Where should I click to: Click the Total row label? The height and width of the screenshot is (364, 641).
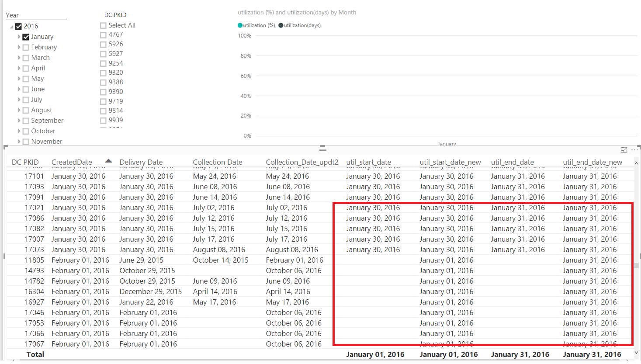(x=35, y=354)
